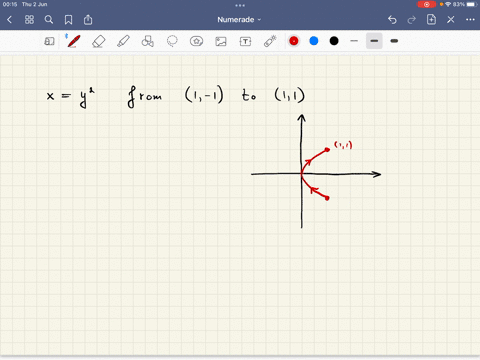Screen dimensions: 480x360
Task: Tap the multitasking three dots
Action: 240,5
